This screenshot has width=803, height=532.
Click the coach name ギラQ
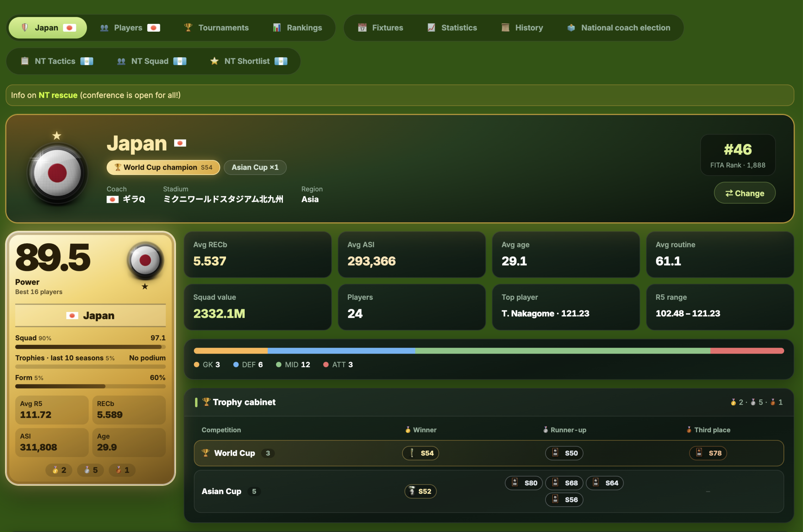tap(134, 199)
